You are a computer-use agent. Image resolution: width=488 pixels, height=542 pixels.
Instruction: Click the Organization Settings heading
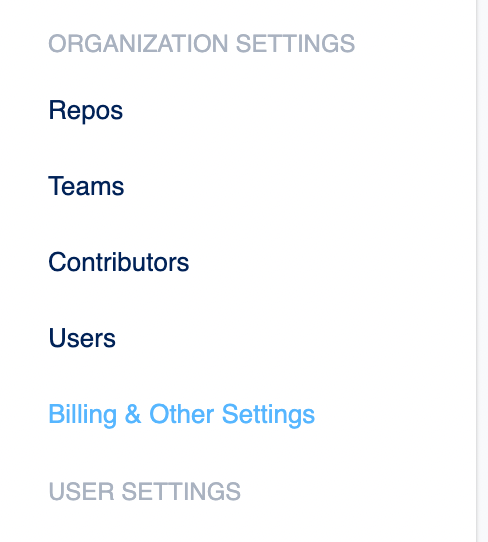(x=201, y=44)
